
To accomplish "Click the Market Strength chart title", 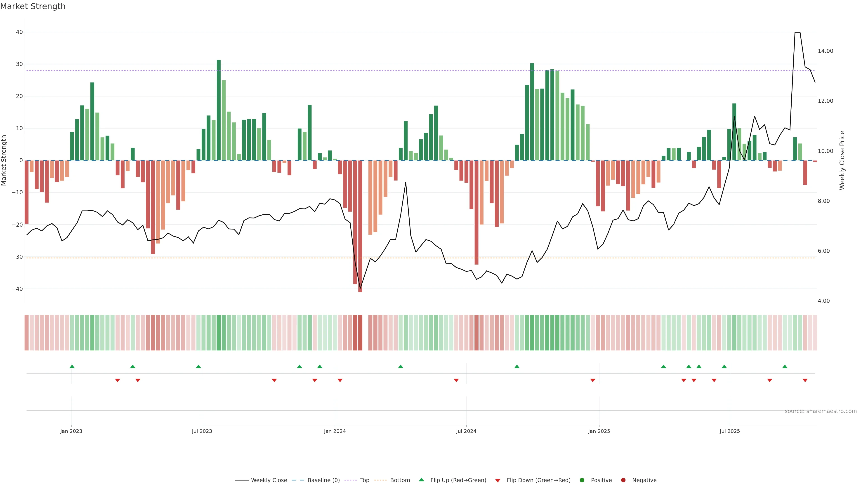I will click(x=33, y=6).
